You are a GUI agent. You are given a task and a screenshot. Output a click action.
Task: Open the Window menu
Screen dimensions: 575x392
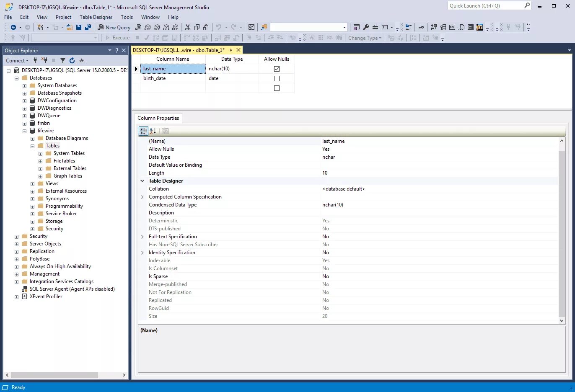(x=150, y=17)
